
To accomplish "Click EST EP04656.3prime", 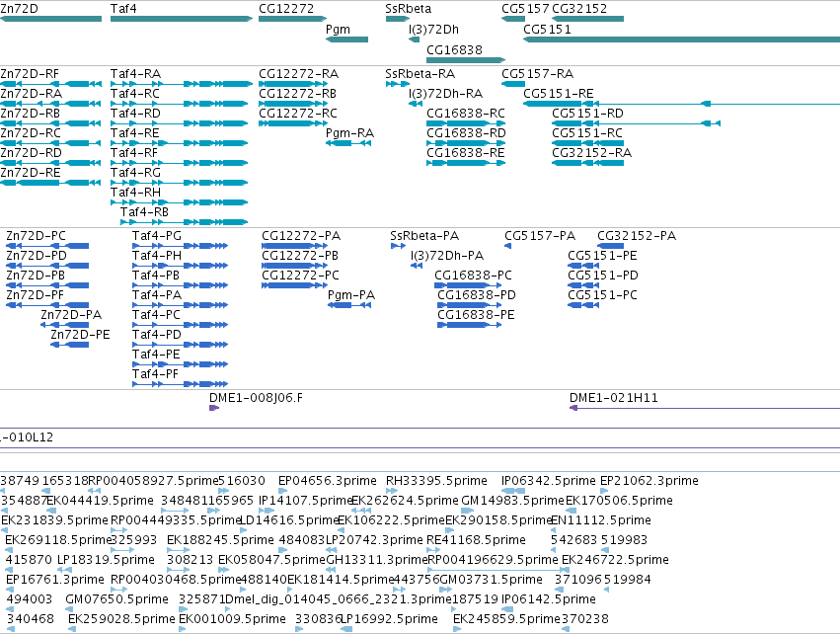I will tap(328, 481).
